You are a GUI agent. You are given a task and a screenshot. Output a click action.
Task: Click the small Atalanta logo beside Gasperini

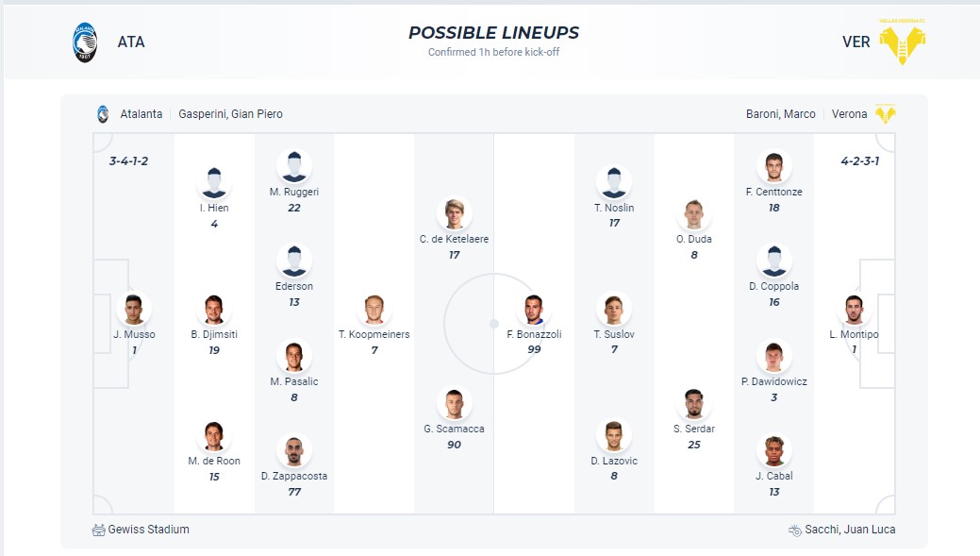pyautogui.click(x=103, y=114)
